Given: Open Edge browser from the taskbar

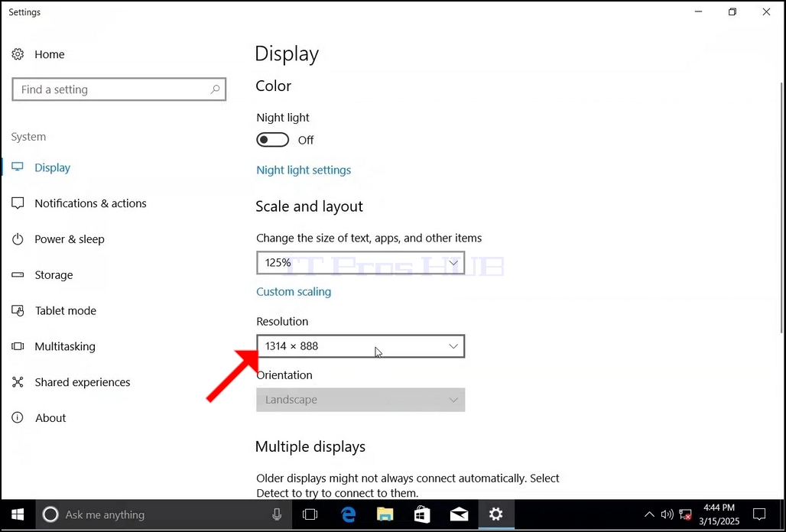Looking at the screenshot, I should click(348, 514).
